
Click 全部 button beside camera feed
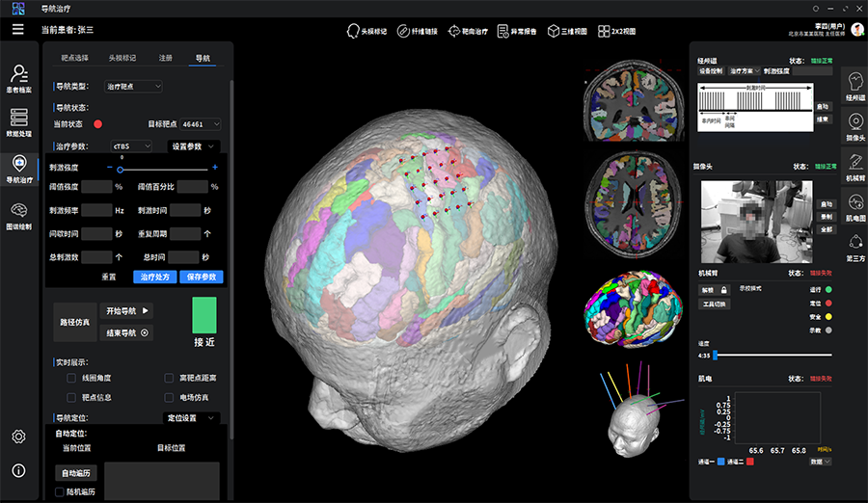coord(827,229)
